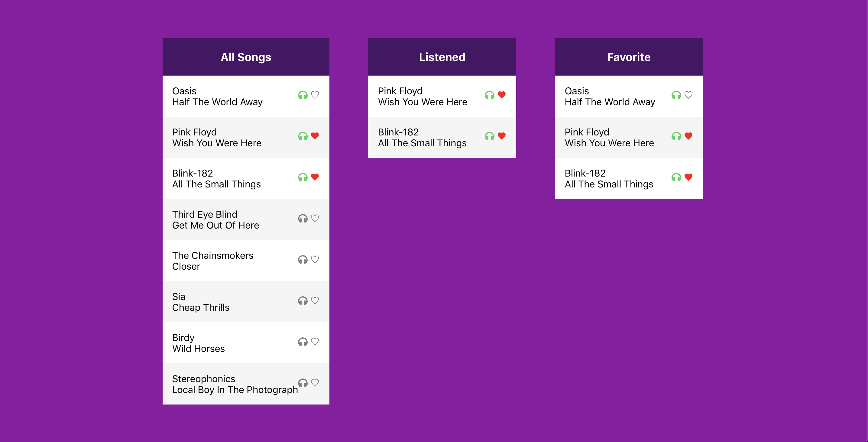868x442 pixels.
Task: Click headphones icon for Birdy Wild Horses
Action: pos(303,342)
